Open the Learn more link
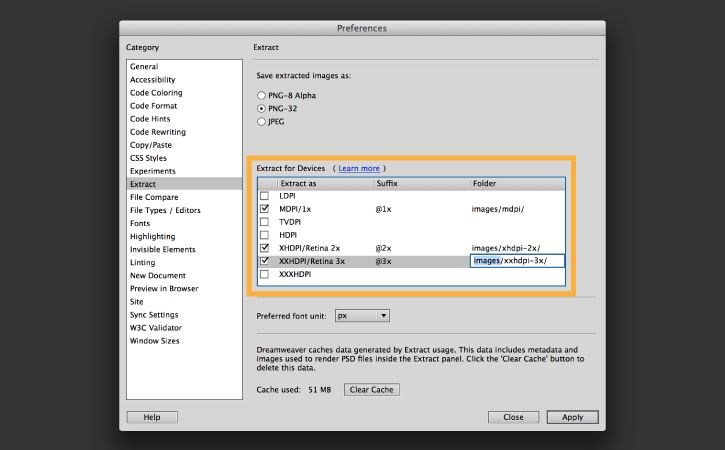The image size is (725, 450). [359, 168]
